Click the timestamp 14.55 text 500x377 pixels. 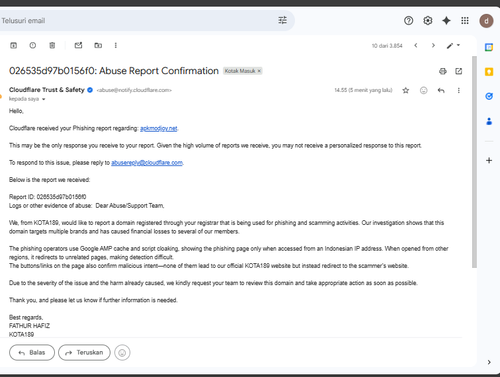[363, 90]
